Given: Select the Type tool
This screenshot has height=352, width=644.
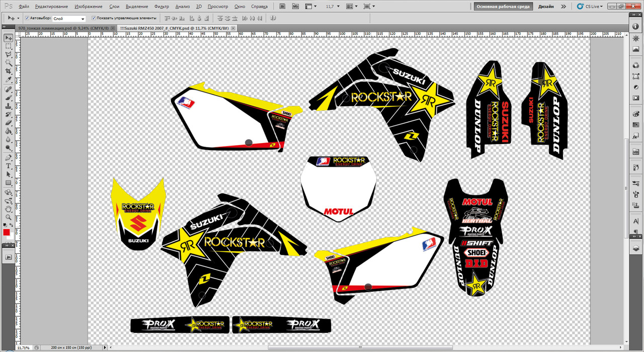Looking at the screenshot, I should click(x=9, y=166).
